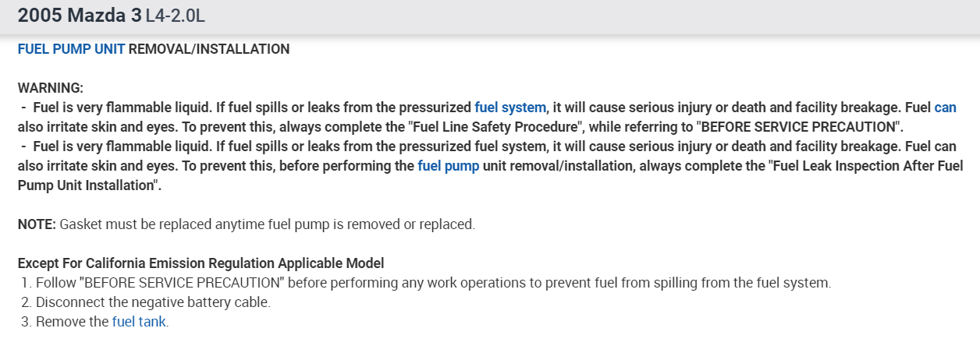
Task: Click the WARNING: heading
Action: [50, 87]
